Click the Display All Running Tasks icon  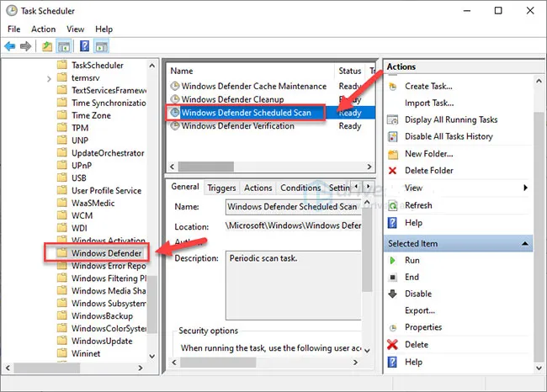click(x=393, y=120)
